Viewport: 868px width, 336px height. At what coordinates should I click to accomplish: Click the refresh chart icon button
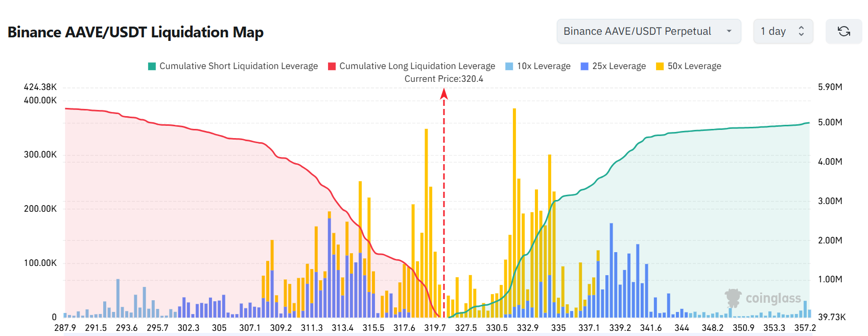pos(843,31)
